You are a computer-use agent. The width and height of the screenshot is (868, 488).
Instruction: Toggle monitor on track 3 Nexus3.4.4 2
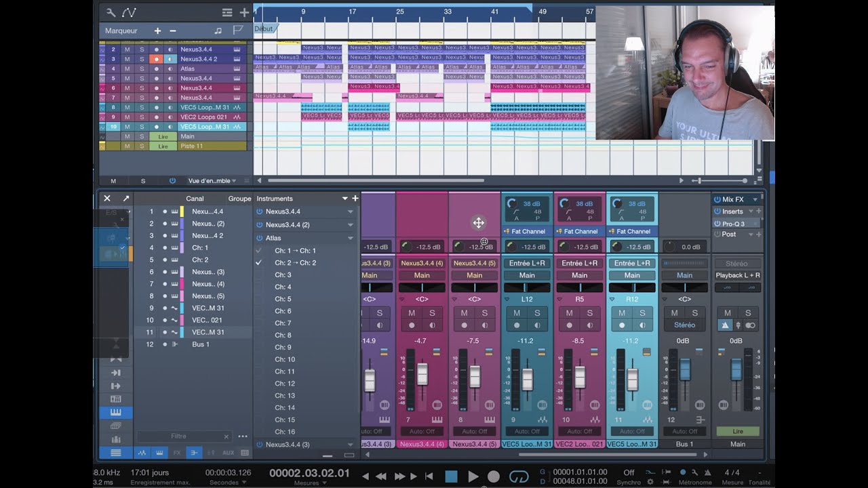[x=170, y=59]
